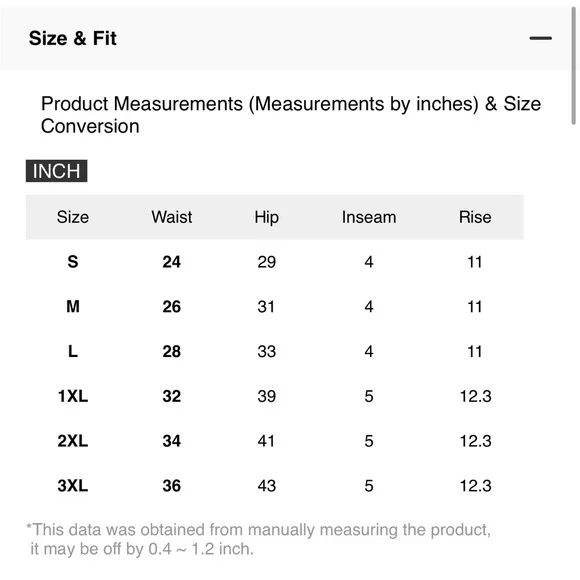Image resolution: width=580 pixels, height=580 pixels.
Task: Select the M size row label
Action: pyautogui.click(x=73, y=307)
